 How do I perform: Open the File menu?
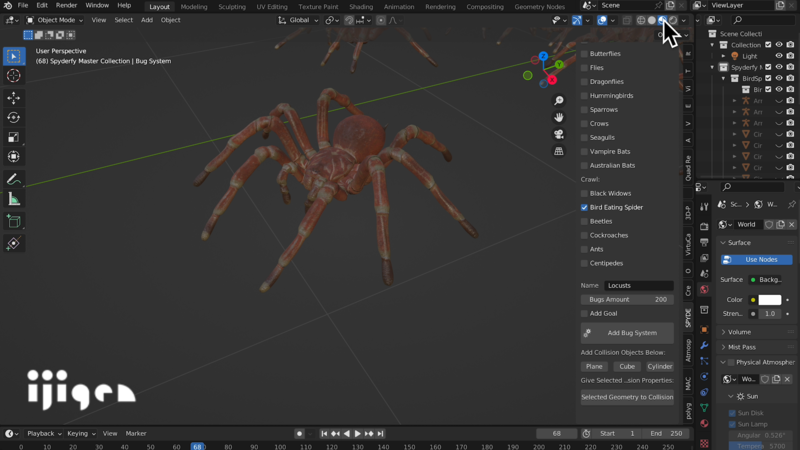pyautogui.click(x=23, y=6)
